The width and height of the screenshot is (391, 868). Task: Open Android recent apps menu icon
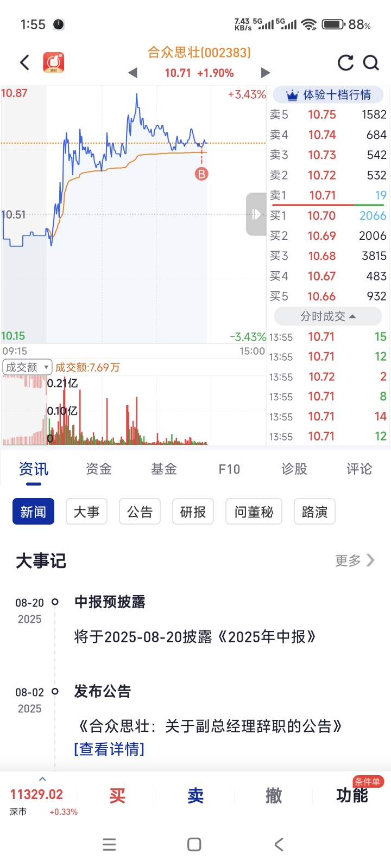(109, 845)
